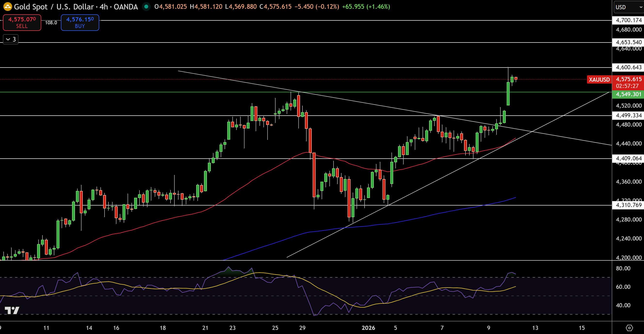Click the 108.0 spread value
Screen dimensions: 644x334
click(51, 23)
